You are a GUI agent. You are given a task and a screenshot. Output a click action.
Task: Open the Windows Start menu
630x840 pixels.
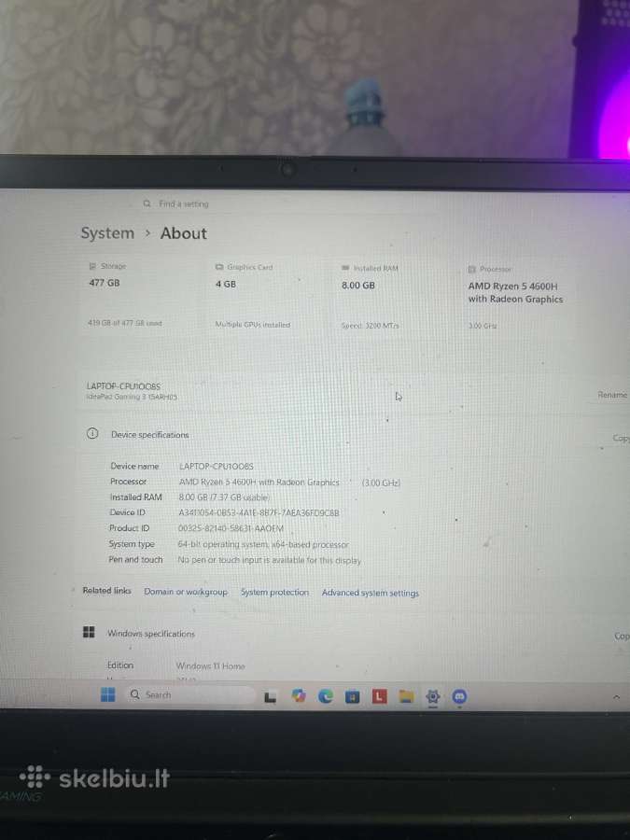coord(107,694)
